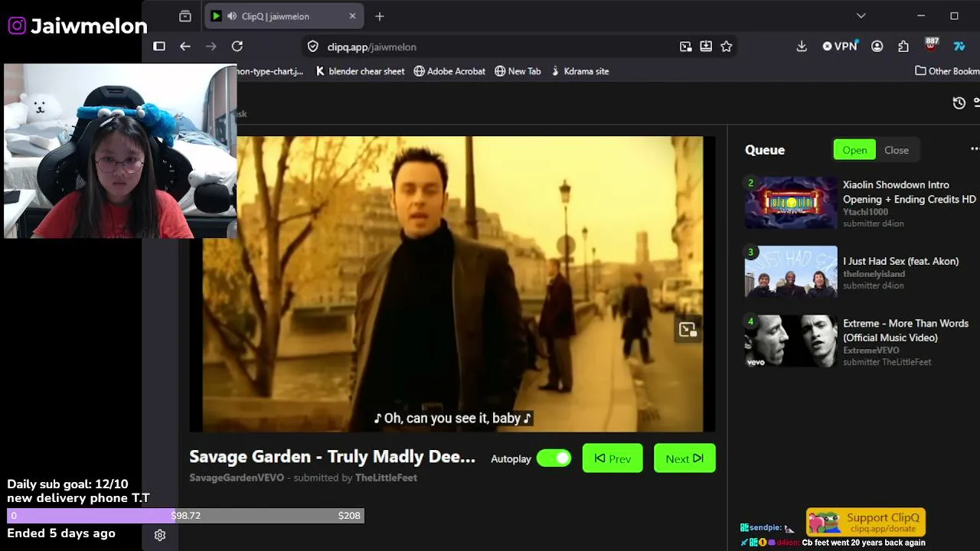Select the Xiaolin Showdown Intro thumbnail

(x=791, y=203)
